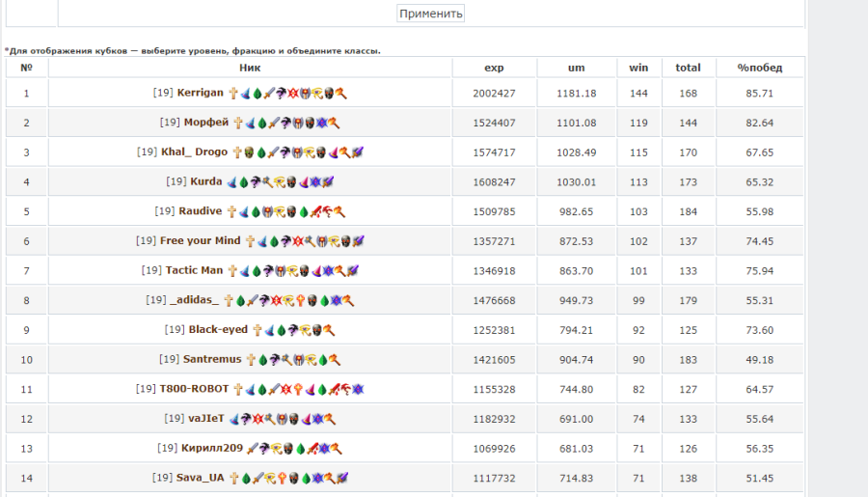Click the winged shield icon in Raudive's row
This screenshot has width=868, height=497.
pyautogui.click(x=267, y=211)
